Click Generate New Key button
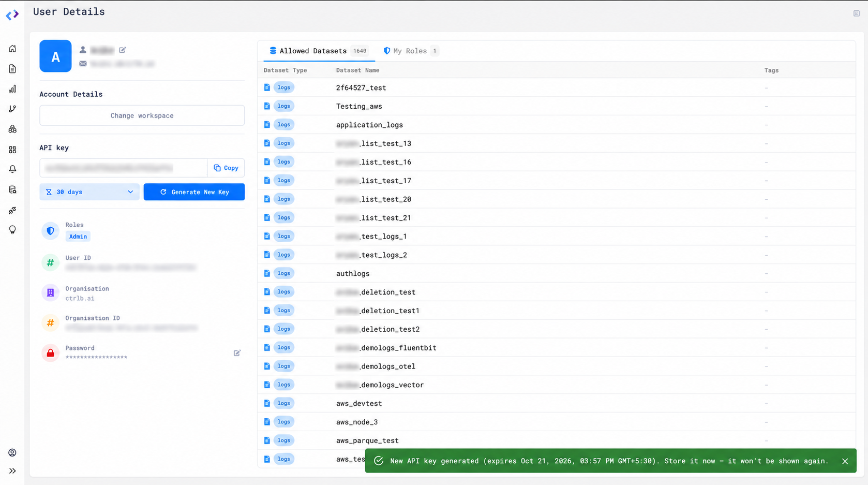 [194, 192]
